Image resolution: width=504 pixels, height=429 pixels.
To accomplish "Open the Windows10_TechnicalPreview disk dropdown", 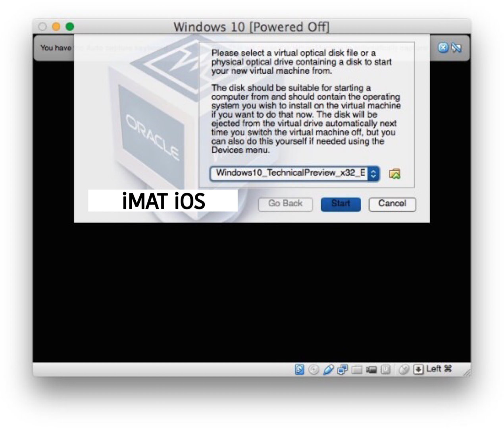I will coord(294,174).
